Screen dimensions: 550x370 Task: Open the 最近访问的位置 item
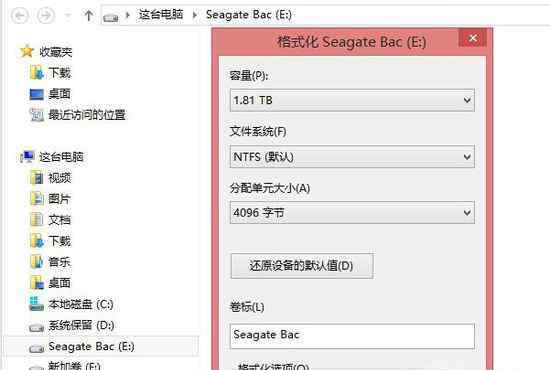point(78,115)
